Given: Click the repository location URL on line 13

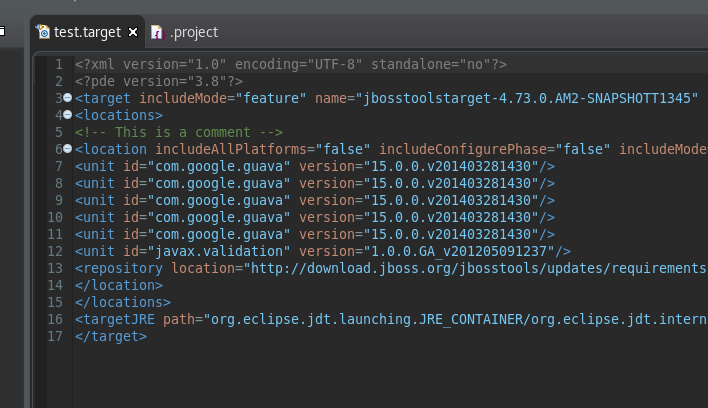Looking at the screenshot, I should [476, 269].
